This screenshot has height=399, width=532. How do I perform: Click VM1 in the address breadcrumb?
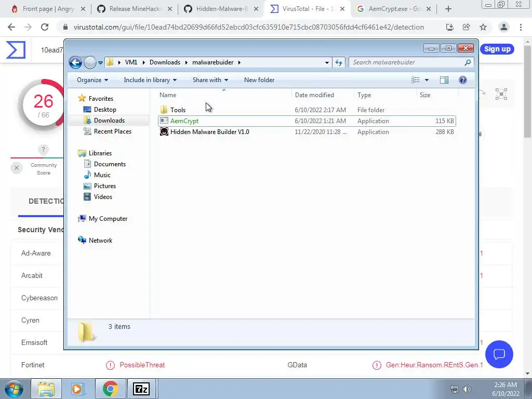[x=131, y=62]
